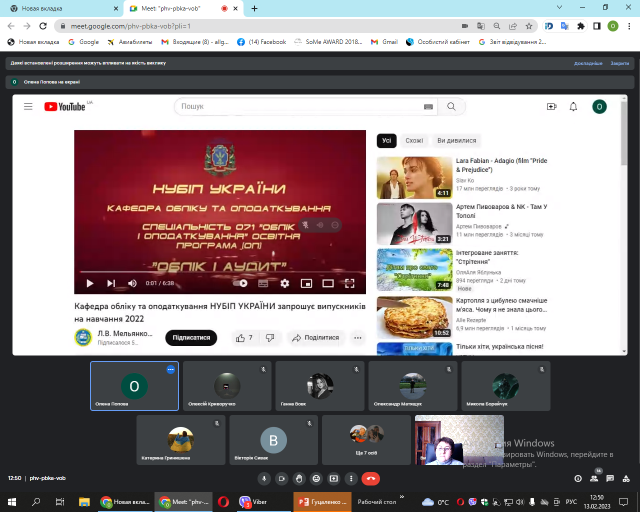This screenshot has width=640, height=512.
Task: Open the YouTube hamburger guide menu
Action: point(28,107)
